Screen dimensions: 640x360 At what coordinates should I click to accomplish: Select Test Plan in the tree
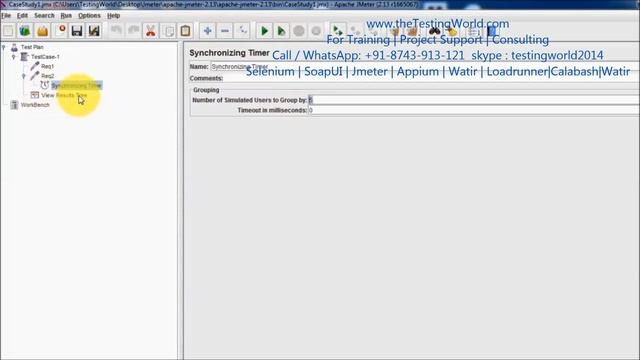click(32, 47)
